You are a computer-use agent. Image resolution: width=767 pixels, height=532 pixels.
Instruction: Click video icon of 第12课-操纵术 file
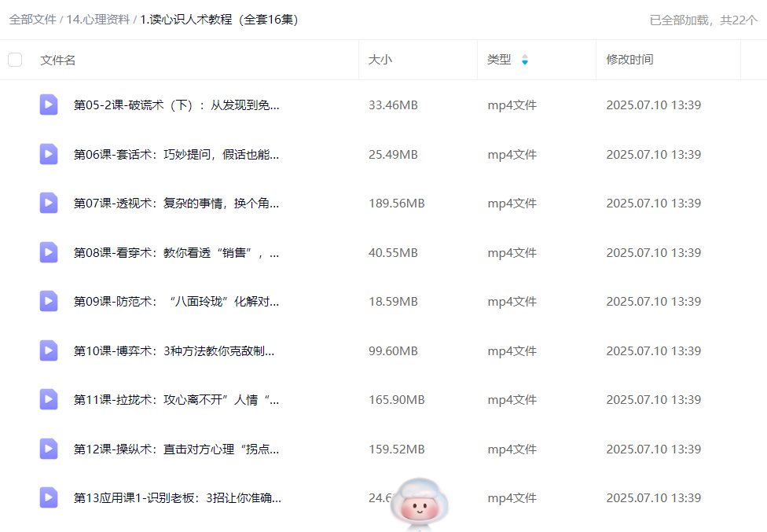pos(49,449)
